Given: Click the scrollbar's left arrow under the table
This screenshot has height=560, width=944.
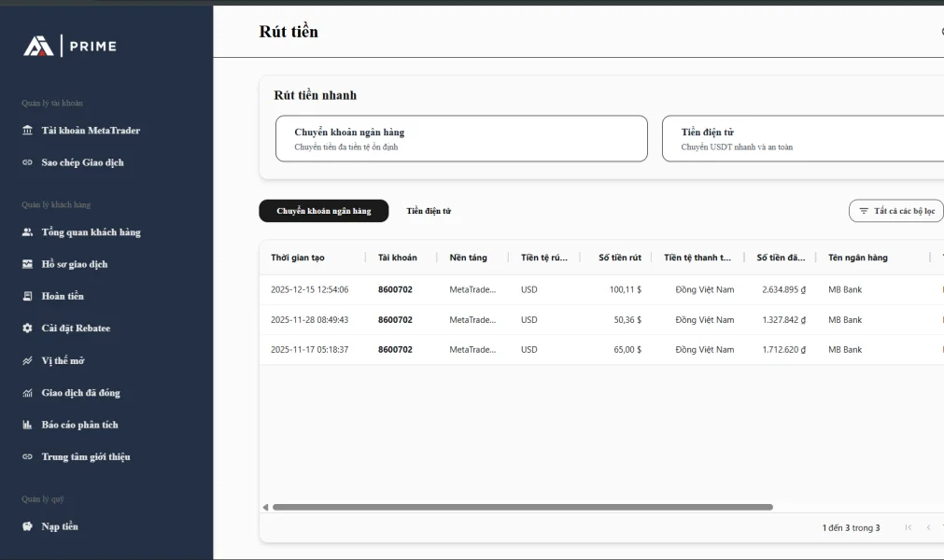Looking at the screenshot, I should [265, 507].
